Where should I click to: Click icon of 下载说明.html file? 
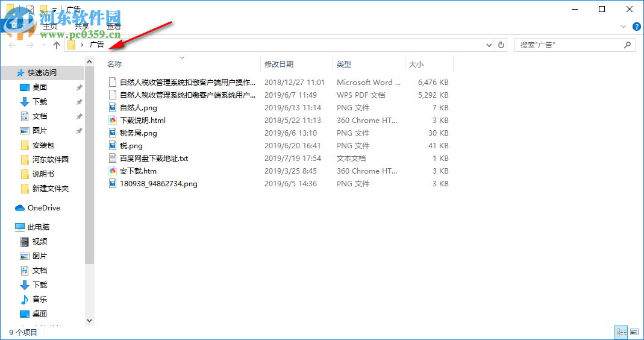click(113, 121)
